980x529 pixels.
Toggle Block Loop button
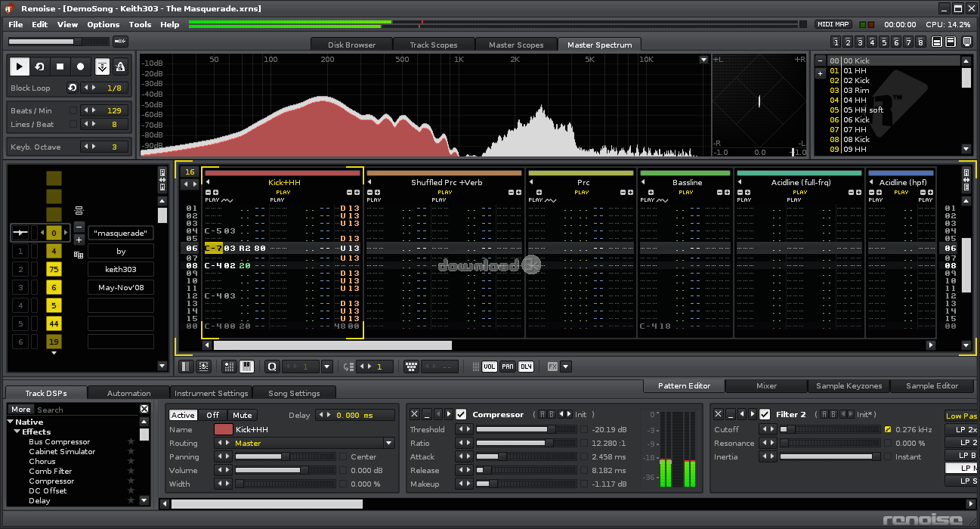point(73,88)
